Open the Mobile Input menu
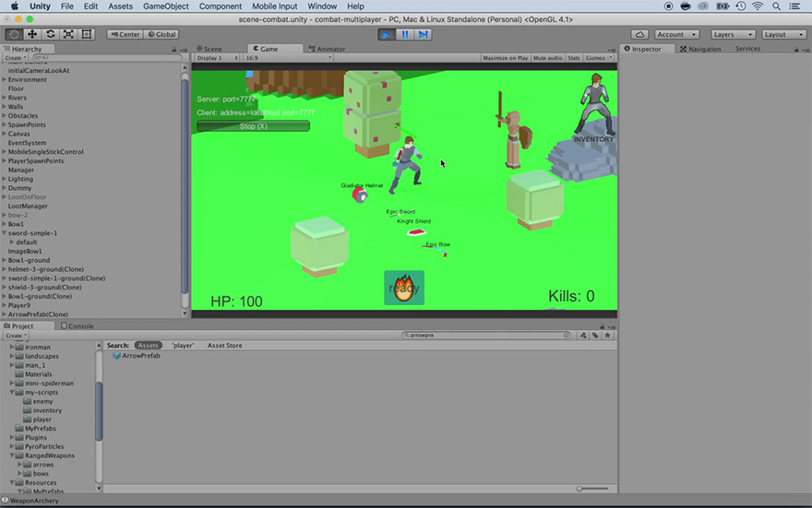Screen dimensions: 812x508 point(274,6)
